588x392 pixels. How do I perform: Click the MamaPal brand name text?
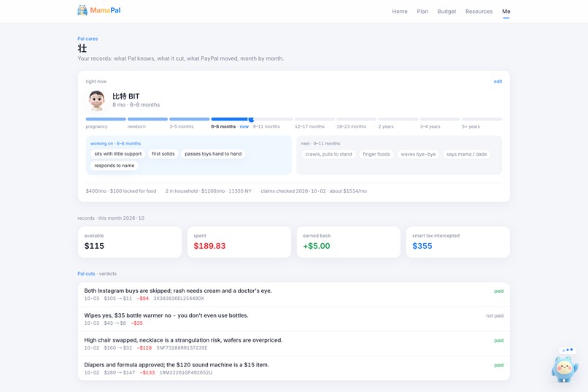point(105,10)
